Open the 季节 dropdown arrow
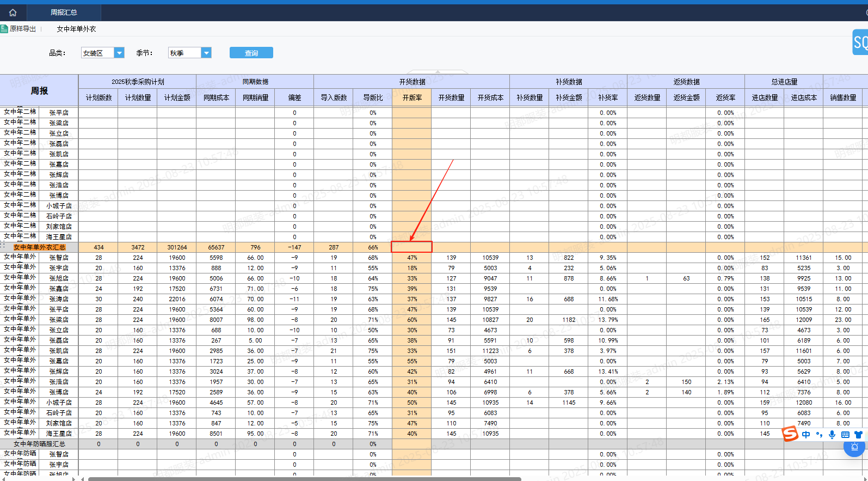Viewport: 868px width, 481px height. tap(206, 53)
